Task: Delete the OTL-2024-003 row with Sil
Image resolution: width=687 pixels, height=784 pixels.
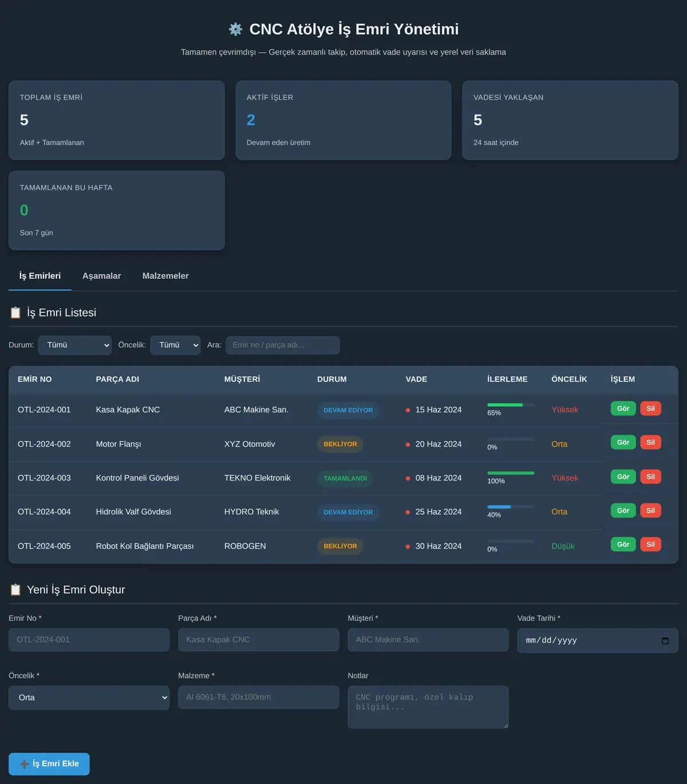Action: point(650,477)
